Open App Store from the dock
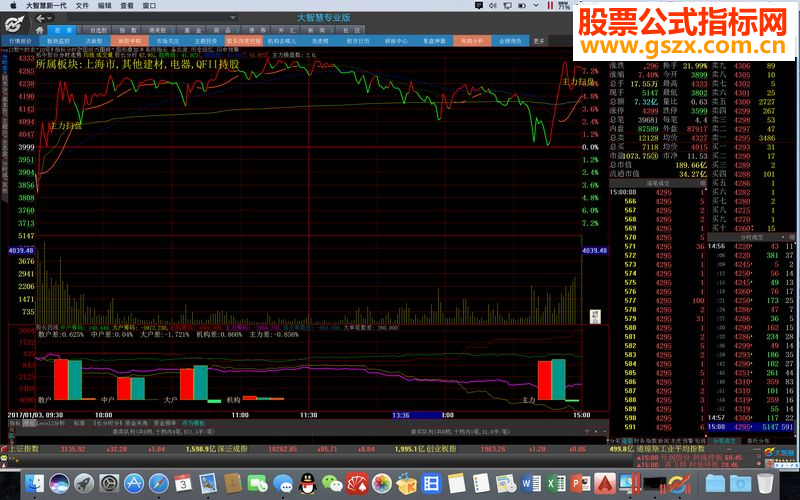Image resolution: width=800 pixels, height=500 pixels. [x=134, y=483]
